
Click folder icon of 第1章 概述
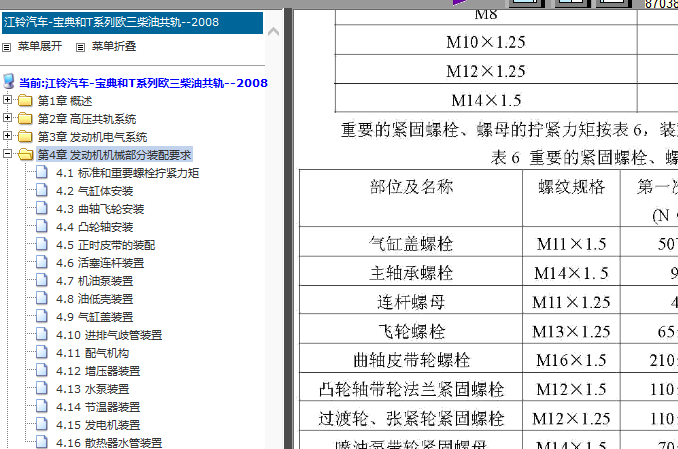point(25,101)
